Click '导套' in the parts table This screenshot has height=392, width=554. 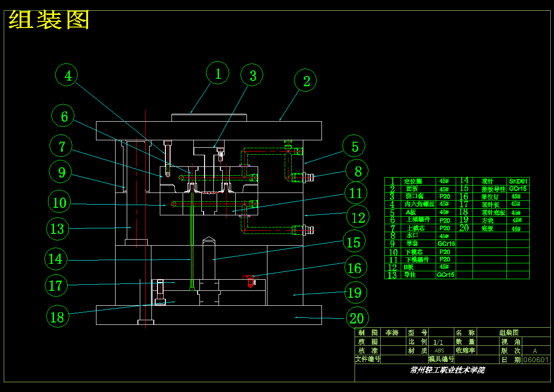point(412,243)
